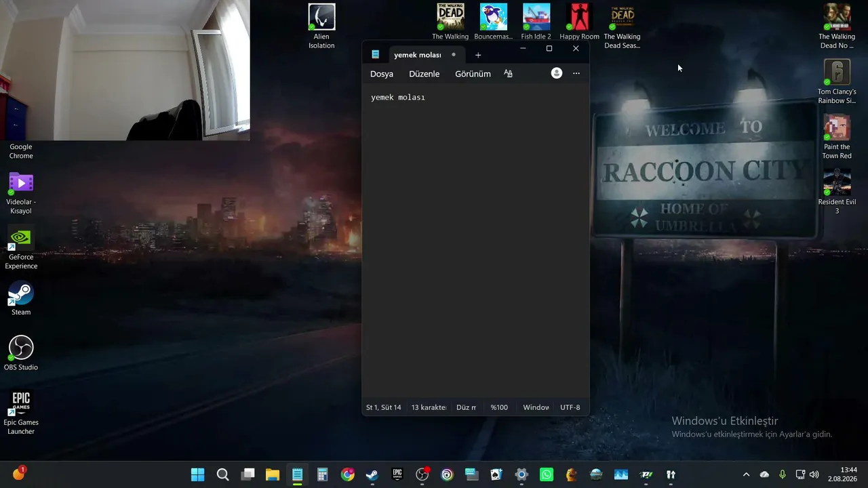The height and width of the screenshot is (488, 868).
Task: Open the Windows Start menu
Action: tap(198, 474)
